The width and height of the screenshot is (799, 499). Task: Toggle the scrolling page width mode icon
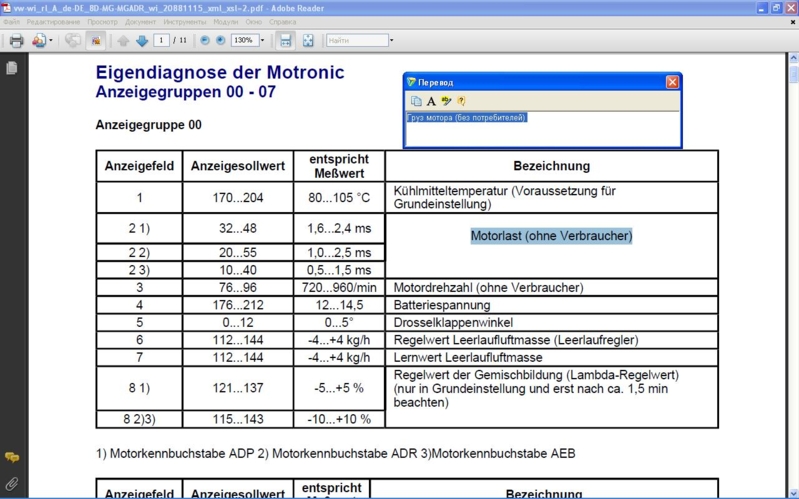(286, 40)
